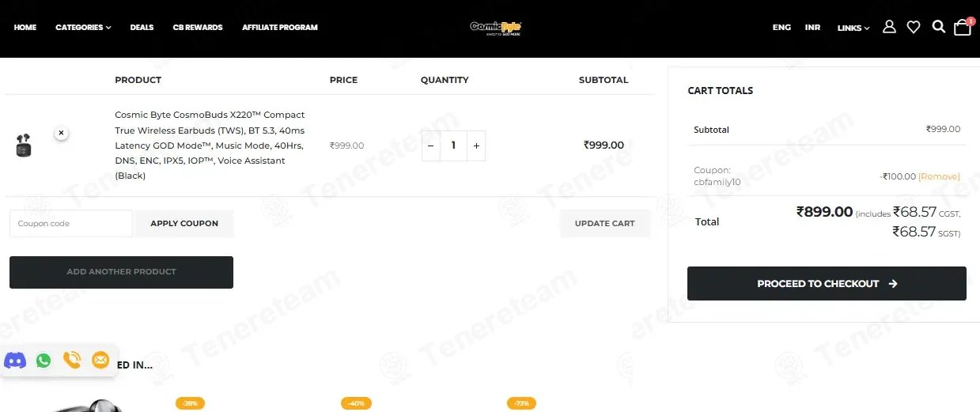
Task: Click the phone call icon
Action: (x=72, y=361)
